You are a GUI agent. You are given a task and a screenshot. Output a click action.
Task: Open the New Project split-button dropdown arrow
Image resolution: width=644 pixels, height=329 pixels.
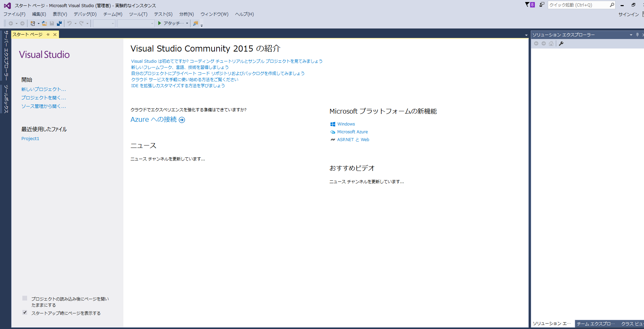pos(38,23)
